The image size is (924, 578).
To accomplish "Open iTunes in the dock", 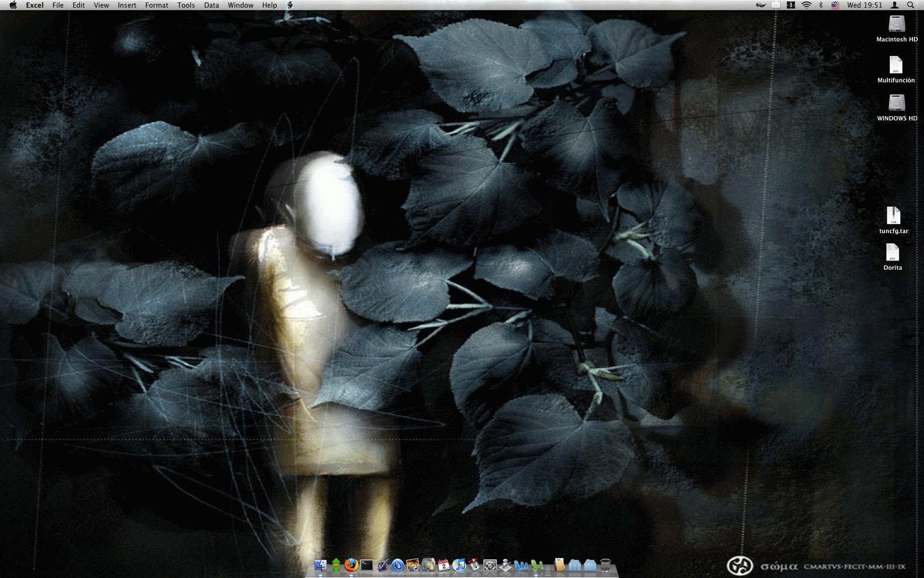I will (x=459, y=565).
